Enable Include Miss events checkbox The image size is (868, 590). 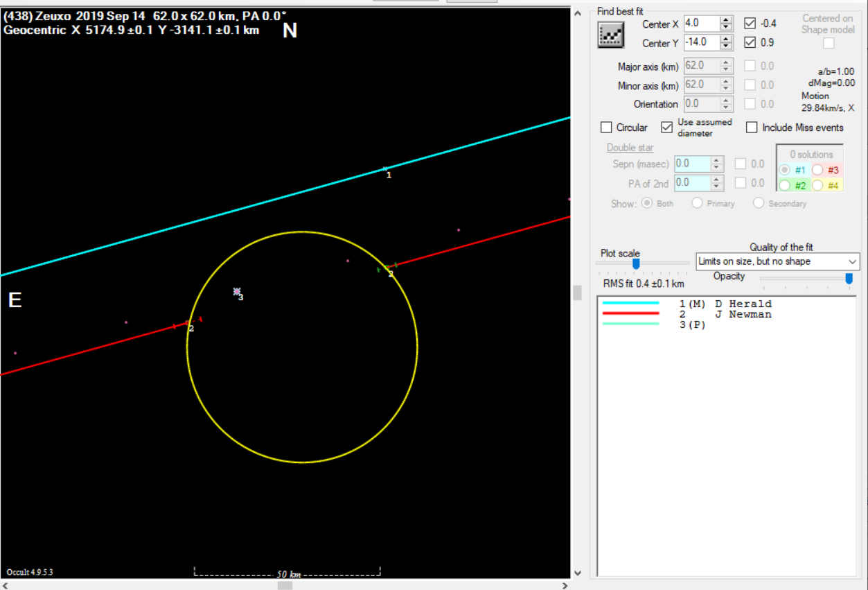[x=752, y=128]
